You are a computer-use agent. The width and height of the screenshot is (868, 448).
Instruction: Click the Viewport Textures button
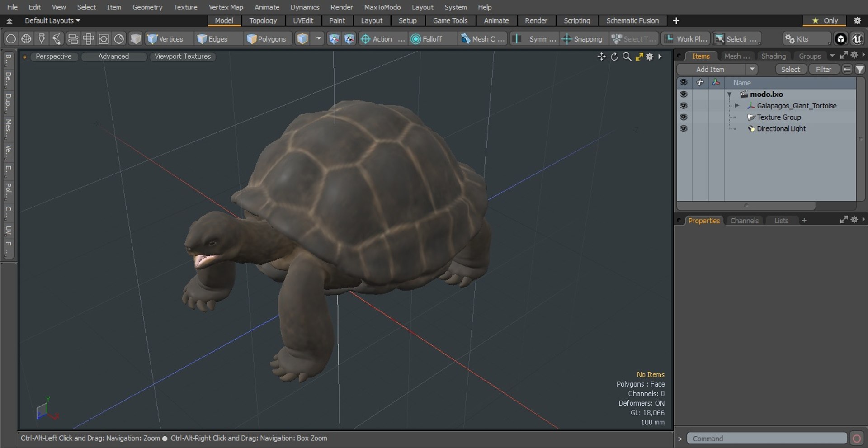tap(183, 56)
